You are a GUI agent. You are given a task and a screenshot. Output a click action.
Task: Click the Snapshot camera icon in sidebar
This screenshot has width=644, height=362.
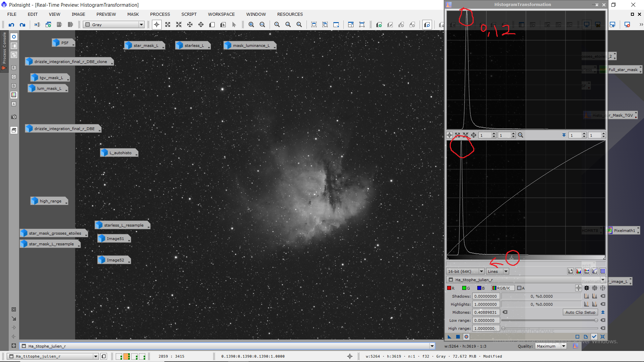coord(14,117)
